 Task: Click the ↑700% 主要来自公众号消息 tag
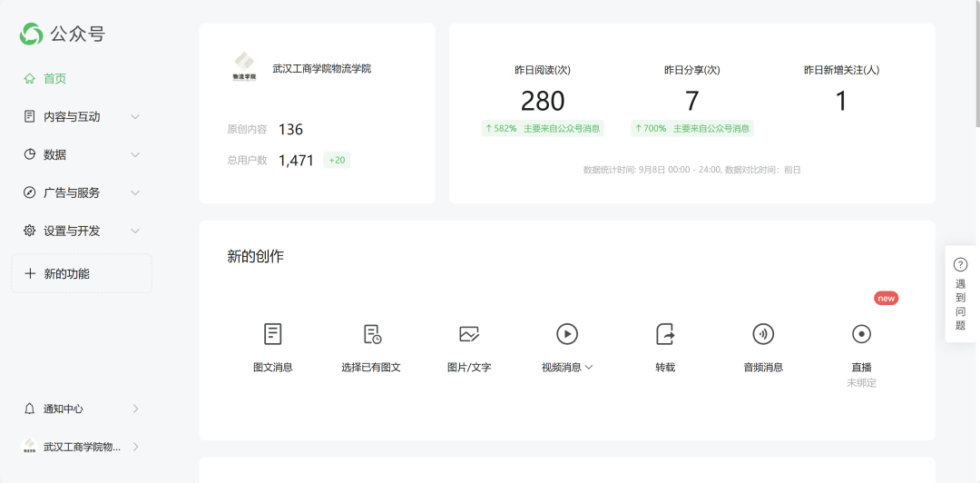(x=691, y=128)
